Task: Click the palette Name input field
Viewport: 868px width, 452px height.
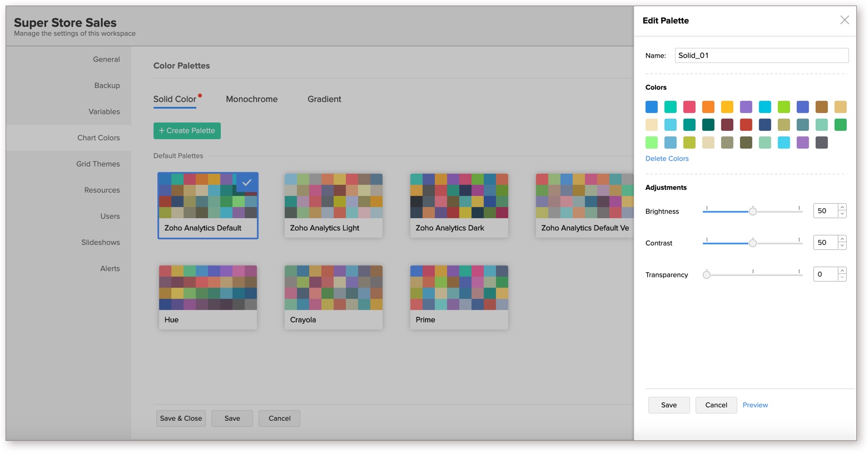Action: (x=761, y=55)
